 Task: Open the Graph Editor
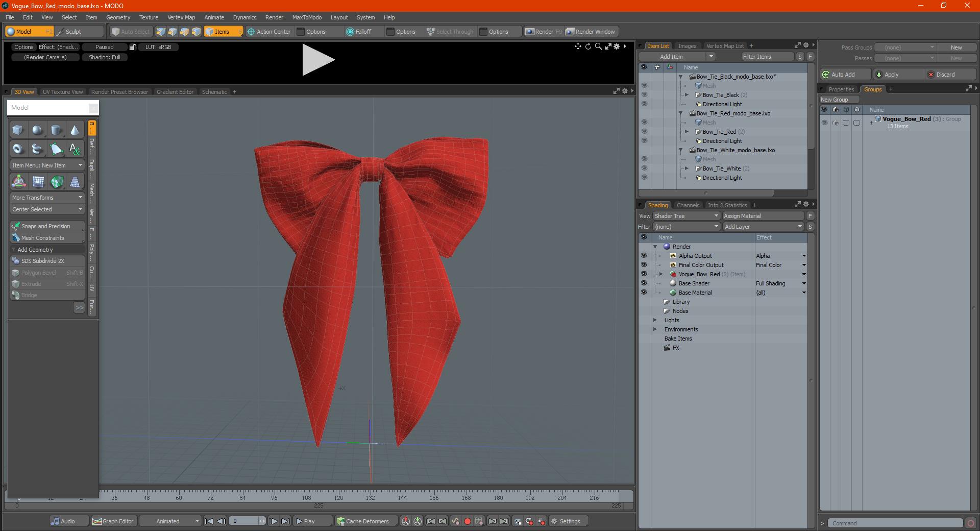(x=113, y=521)
